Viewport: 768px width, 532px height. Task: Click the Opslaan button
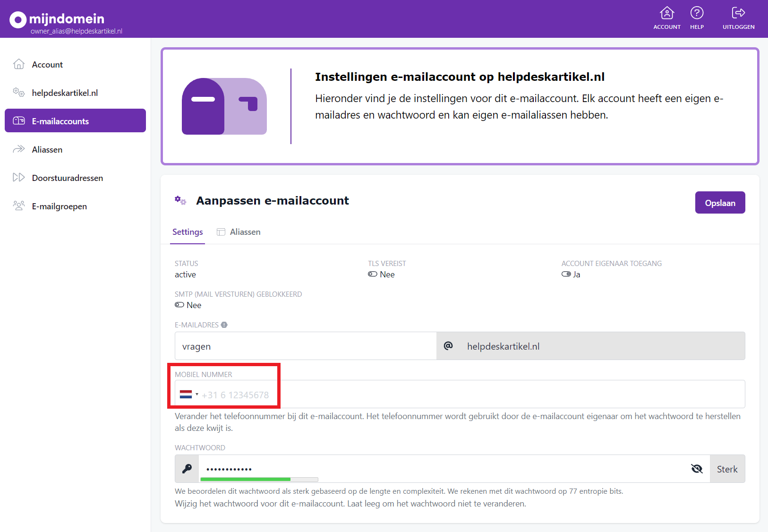tap(720, 203)
